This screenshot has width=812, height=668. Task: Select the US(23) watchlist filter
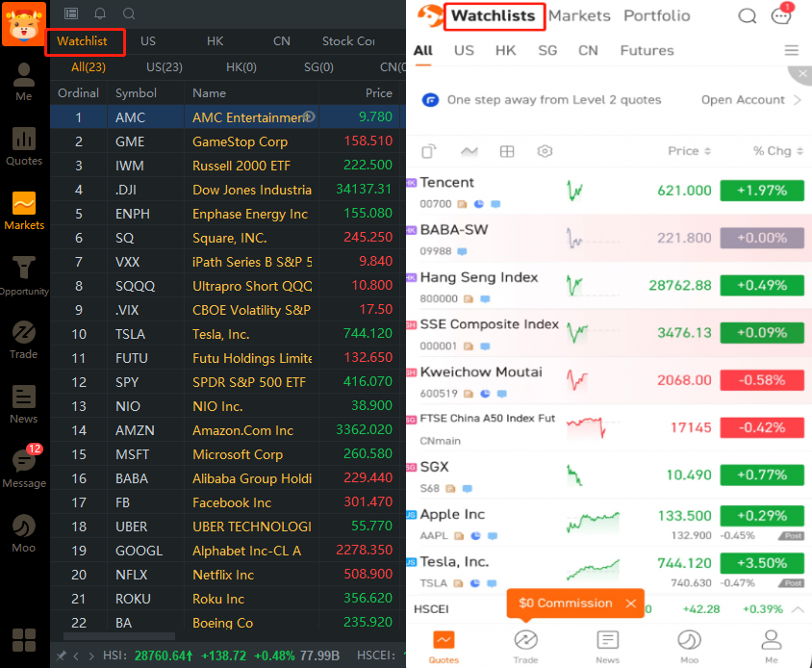165,67
